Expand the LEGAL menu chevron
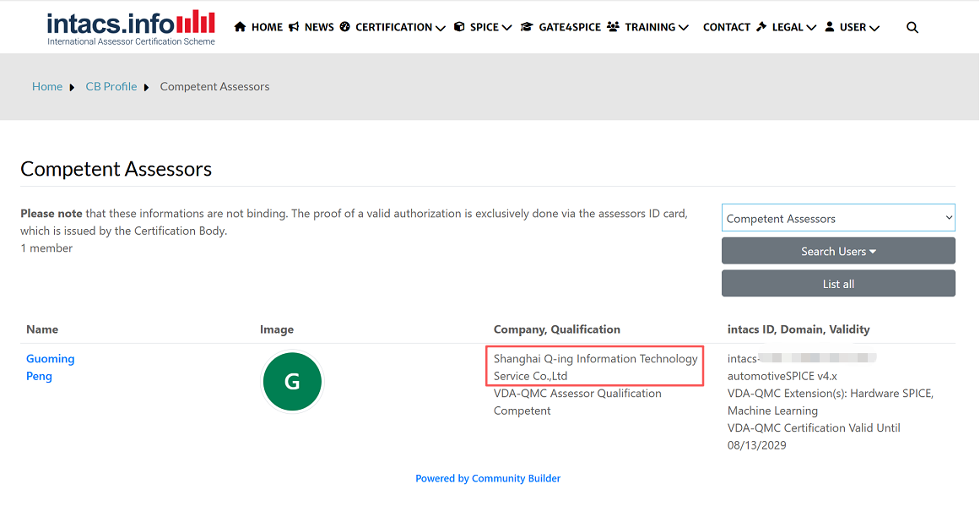Image resolution: width=980 pixels, height=506 pixels. coord(811,28)
